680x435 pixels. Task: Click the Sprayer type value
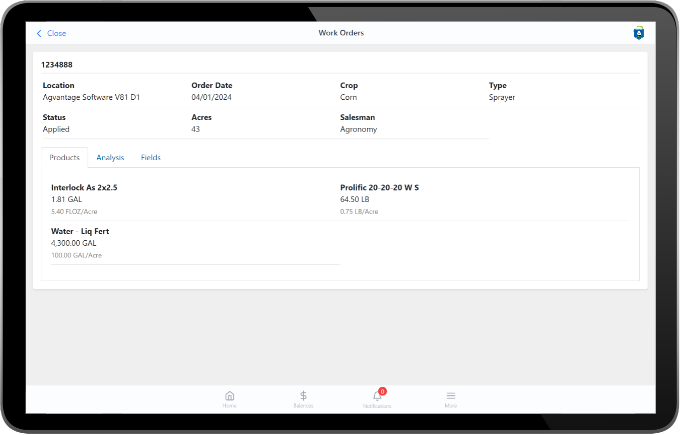click(x=502, y=97)
